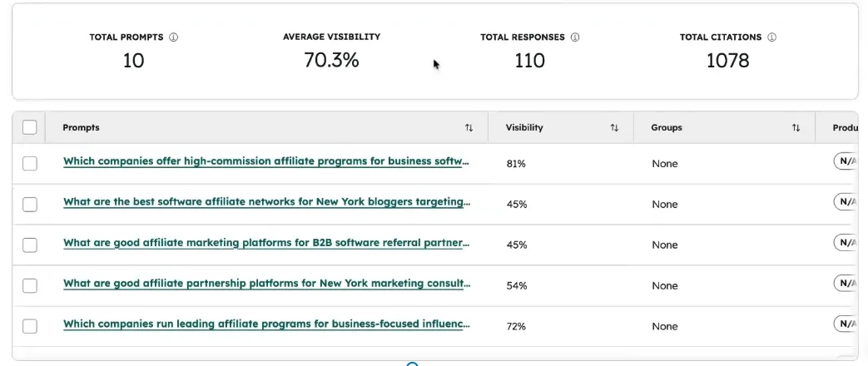Sort the table by Visibility arrows

pyautogui.click(x=614, y=128)
